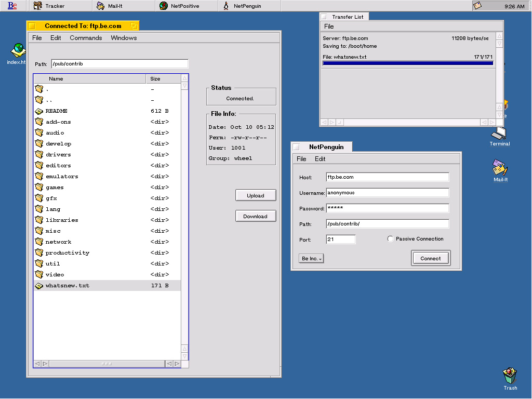Select the games folder icon

click(39, 187)
